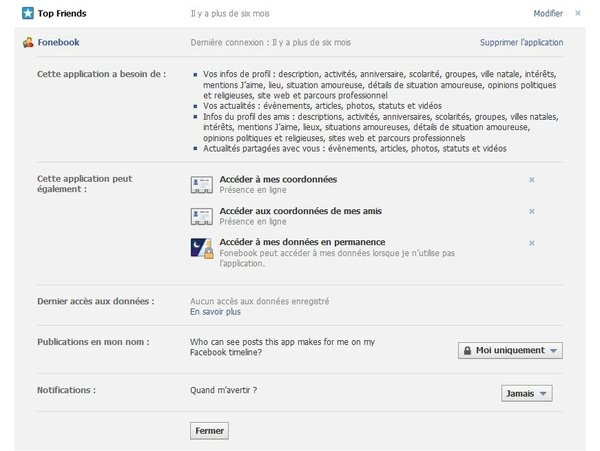The image size is (600, 451).
Task: Click 'Supprimer l'application' link
Action: [x=522, y=42]
